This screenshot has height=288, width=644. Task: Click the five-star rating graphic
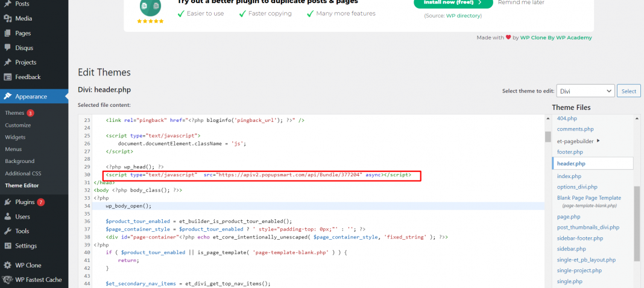click(150, 21)
